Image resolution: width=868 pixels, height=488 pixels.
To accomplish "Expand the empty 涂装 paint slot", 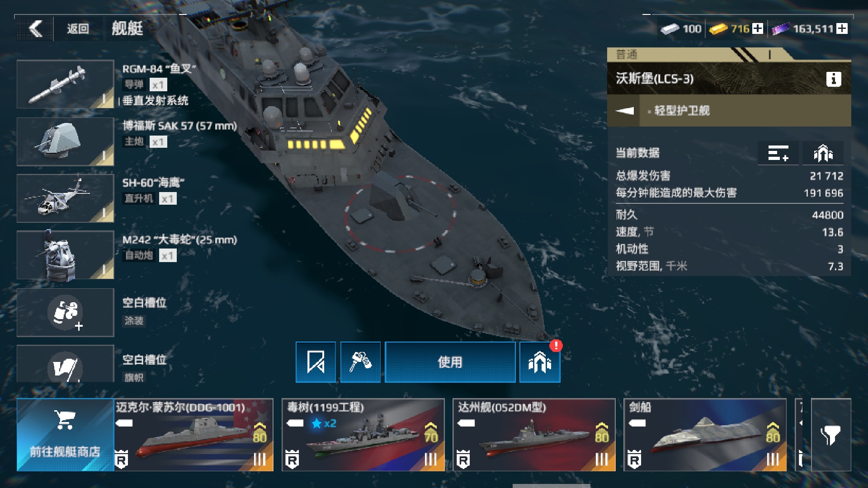I will click(x=65, y=312).
